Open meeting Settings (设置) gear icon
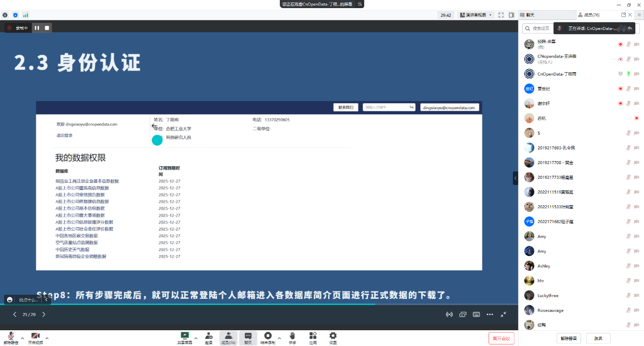 point(333,336)
